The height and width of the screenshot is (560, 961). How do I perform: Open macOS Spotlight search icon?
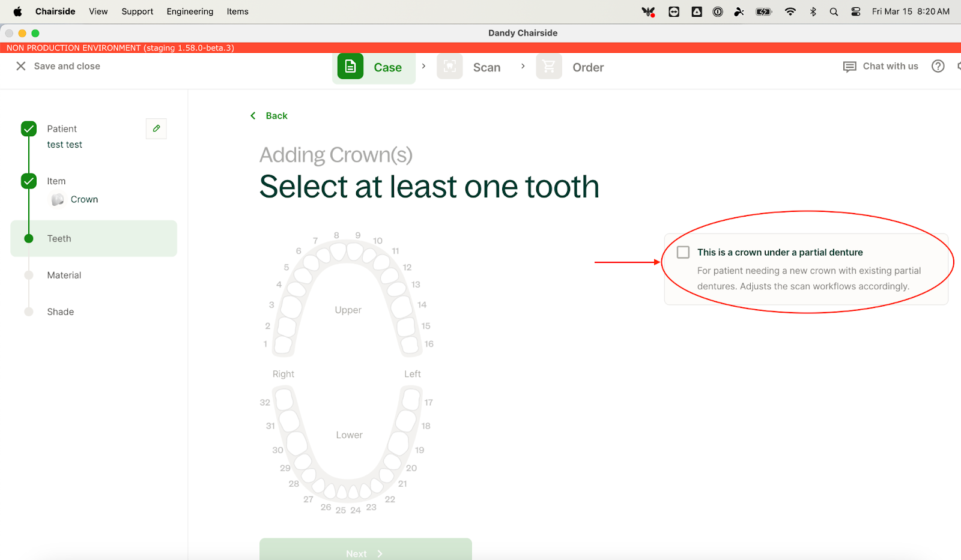pyautogui.click(x=834, y=11)
